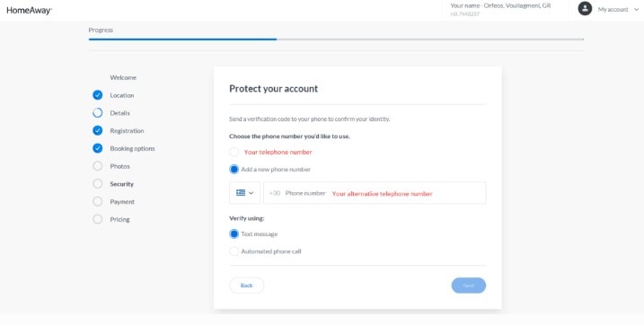The image size is (644, 325).
Task: Go to the Security step
Action: 121,184
